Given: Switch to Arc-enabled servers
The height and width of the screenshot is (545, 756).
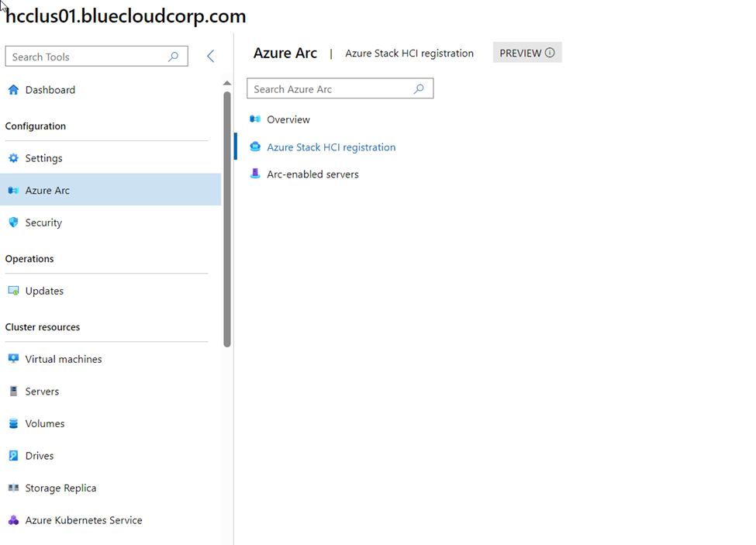Looking at the screenshot, I should pos(313,174).
